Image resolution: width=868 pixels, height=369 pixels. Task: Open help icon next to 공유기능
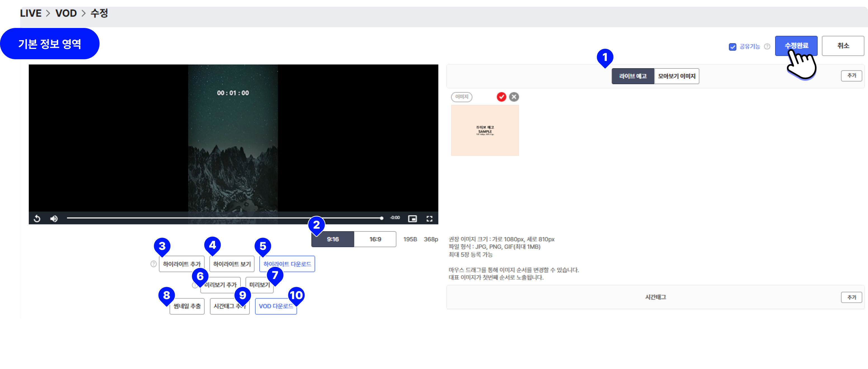click(x=767, y=46)
